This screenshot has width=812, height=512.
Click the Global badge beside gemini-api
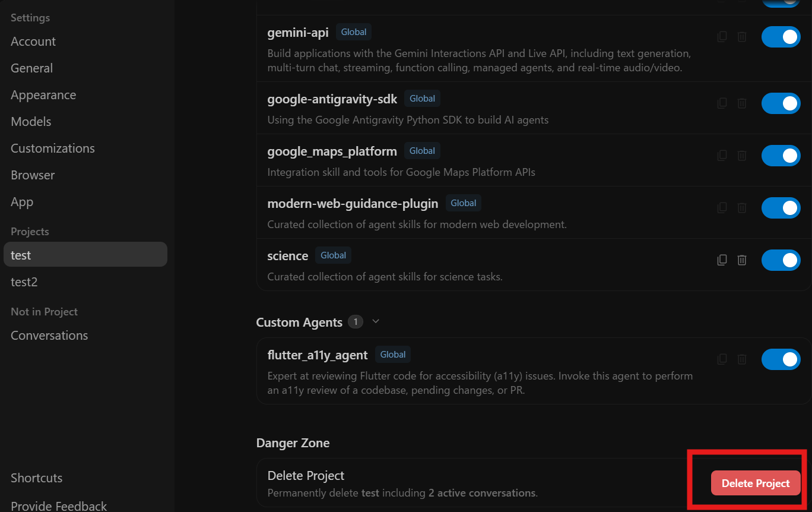click(x=354, y=32)
